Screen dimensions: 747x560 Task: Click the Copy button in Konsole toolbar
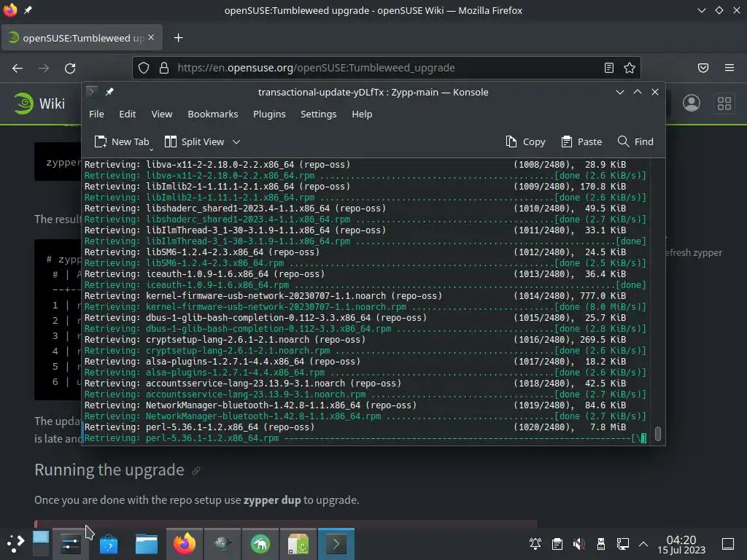tap(525, 142)
